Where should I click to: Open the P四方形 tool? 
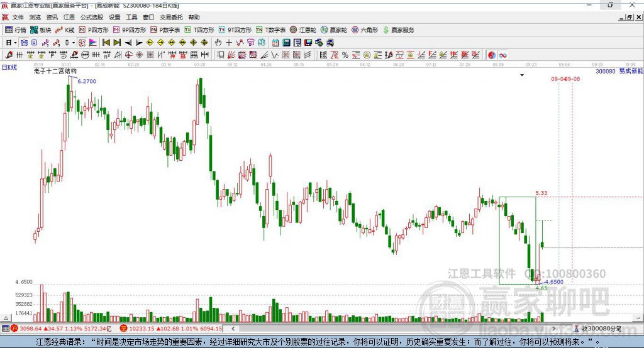tap(94, 30)
